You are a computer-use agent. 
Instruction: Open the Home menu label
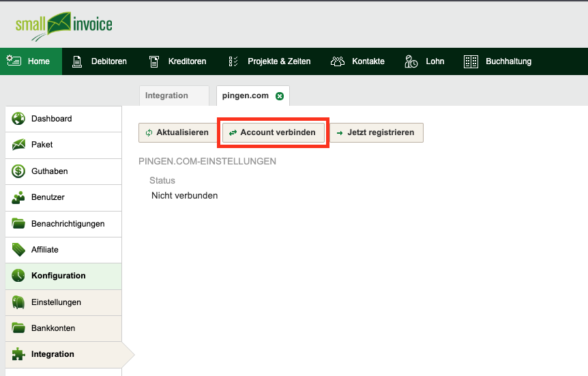pyautogui.click(x=39, y=61)
